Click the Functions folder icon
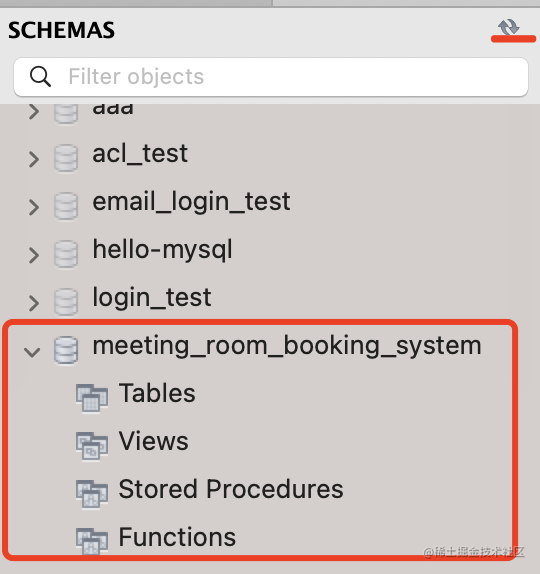The image size is (540, 574). [92, 541]
